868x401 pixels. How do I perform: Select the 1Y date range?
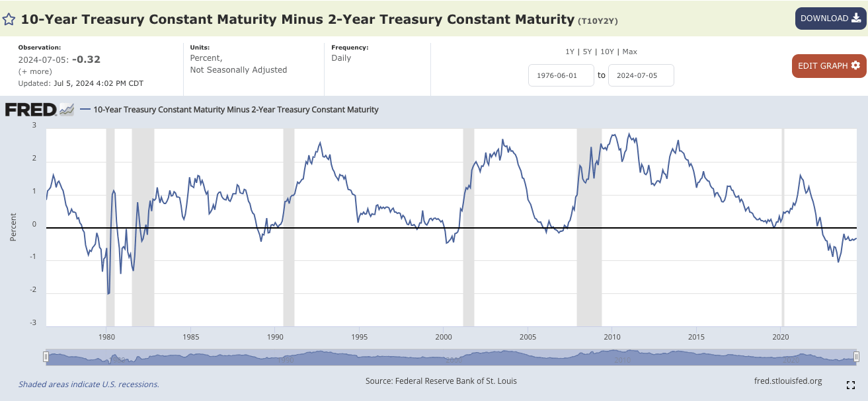[570, 52]
